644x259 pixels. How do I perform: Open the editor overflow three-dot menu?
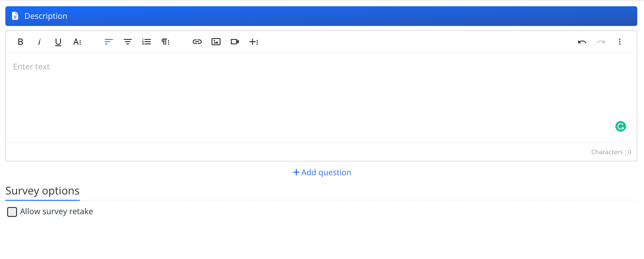click(620, 42)
